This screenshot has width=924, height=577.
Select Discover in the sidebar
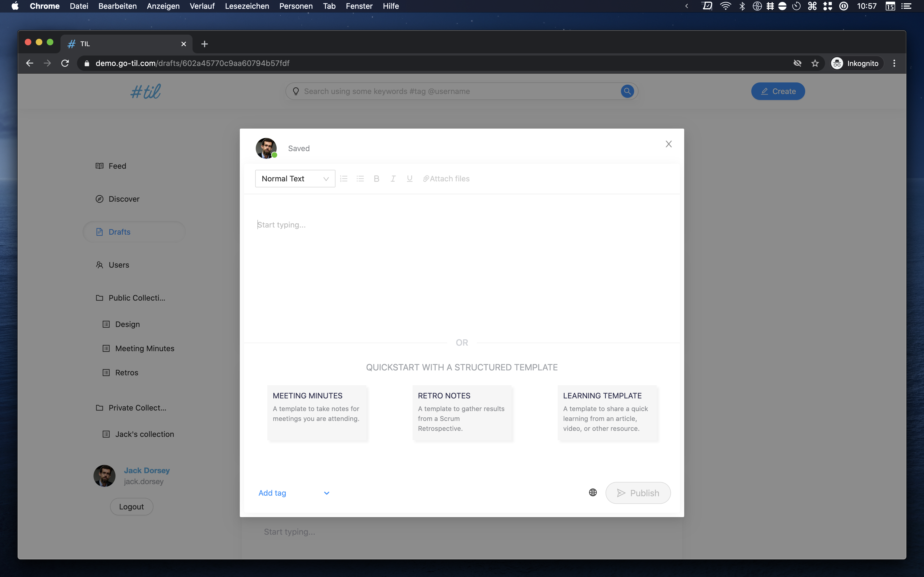tap(124, 199)
